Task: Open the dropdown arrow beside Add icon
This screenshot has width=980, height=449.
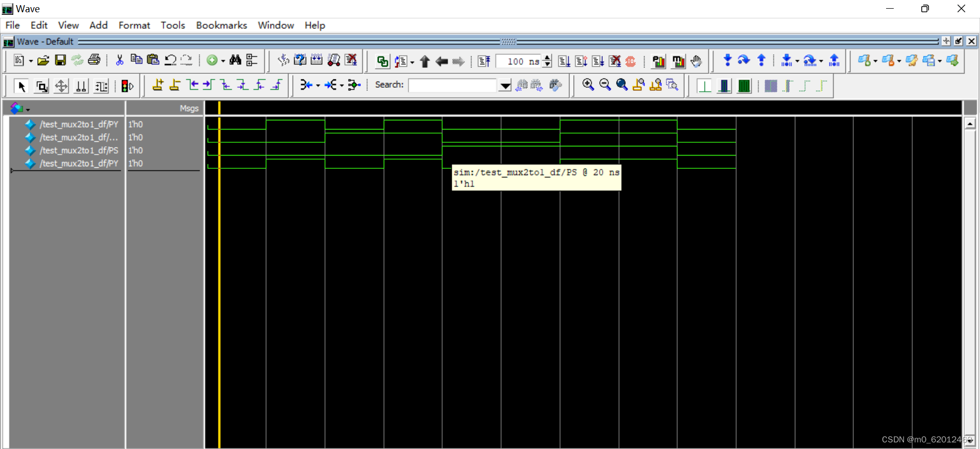Action: tap(223, 61)
